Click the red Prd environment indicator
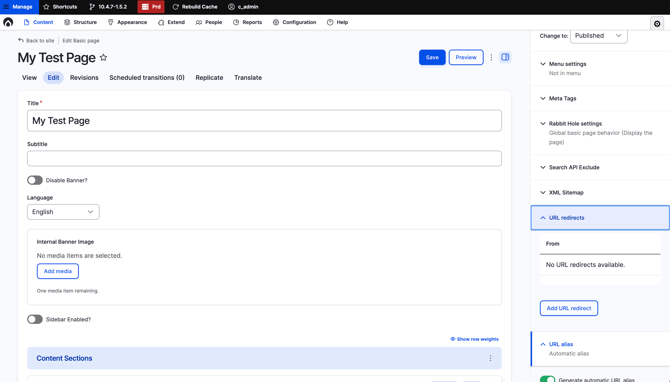 (x=151, y=7)
